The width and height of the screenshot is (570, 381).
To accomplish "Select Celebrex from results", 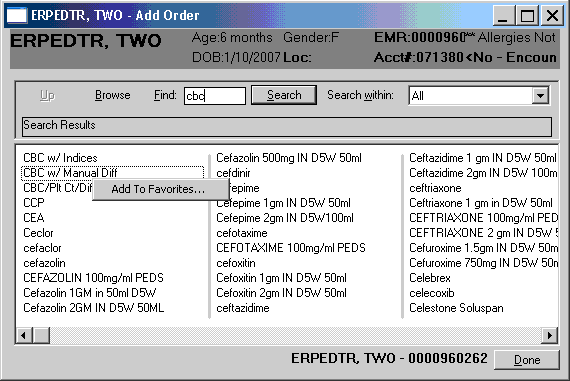I will [x=430, y=278].
